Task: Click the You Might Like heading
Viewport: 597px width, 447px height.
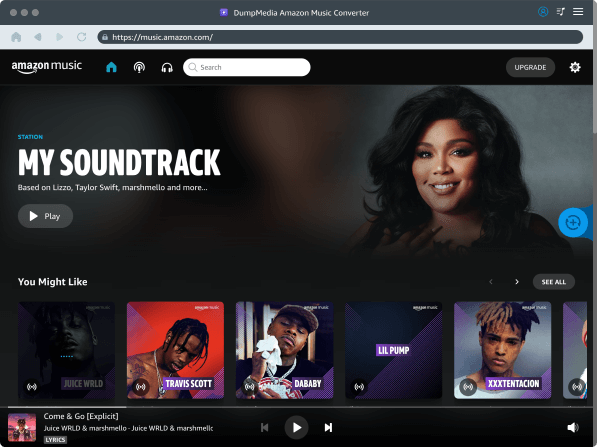Action: click(53, 282)
